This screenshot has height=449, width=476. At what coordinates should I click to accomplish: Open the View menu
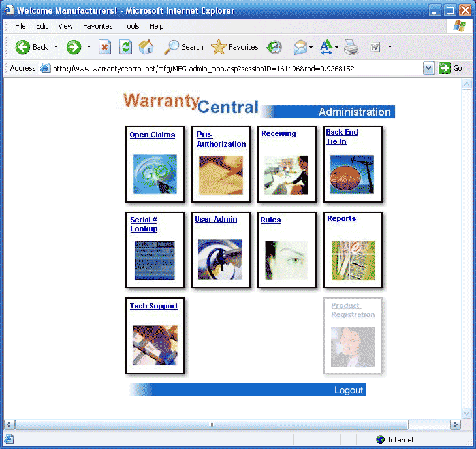tap(65, 26)
